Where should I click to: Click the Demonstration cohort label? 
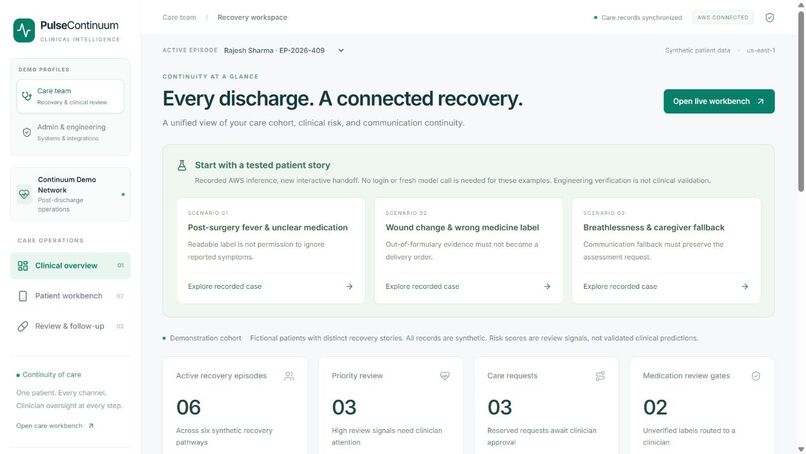pos(205,338)
